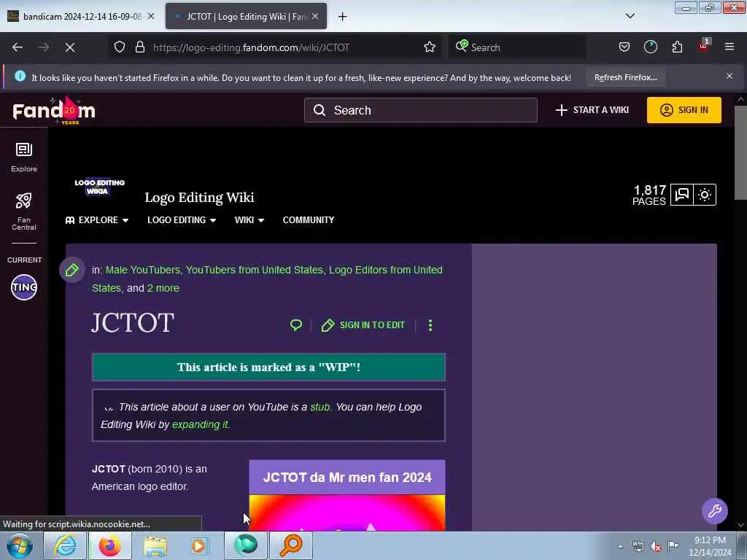
Task: Open the current wiki TING icon
Action: point(24,287)
